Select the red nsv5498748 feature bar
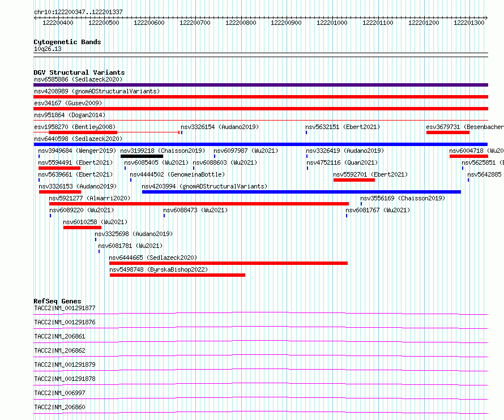Image resolution: width=504 pixels, height=420 pixels. coord(177,275)
